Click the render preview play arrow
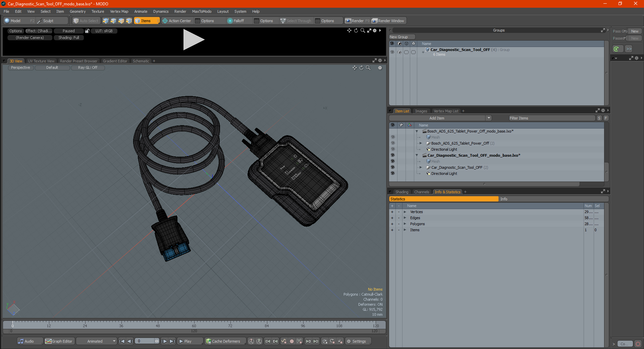644x349 pixels. (194, 40)
